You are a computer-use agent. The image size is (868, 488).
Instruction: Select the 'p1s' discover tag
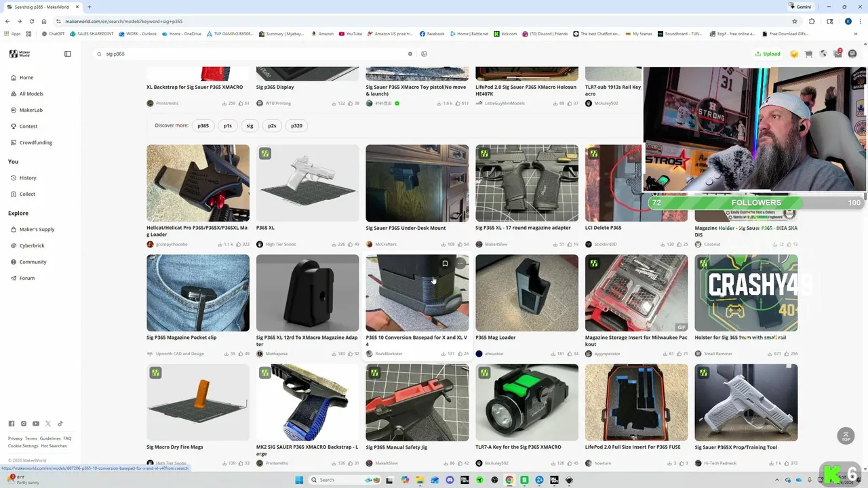[227, 125]
